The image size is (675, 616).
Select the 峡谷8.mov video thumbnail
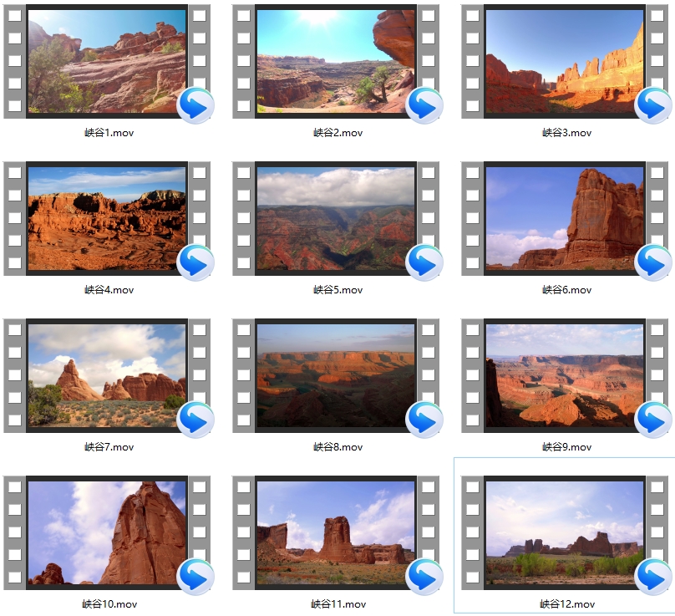coord(336,376)
